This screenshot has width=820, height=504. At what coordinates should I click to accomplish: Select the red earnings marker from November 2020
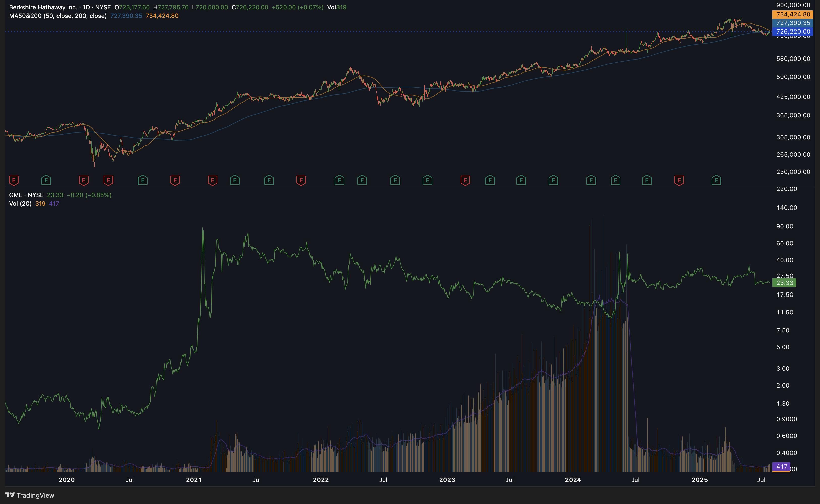[175, 180]
